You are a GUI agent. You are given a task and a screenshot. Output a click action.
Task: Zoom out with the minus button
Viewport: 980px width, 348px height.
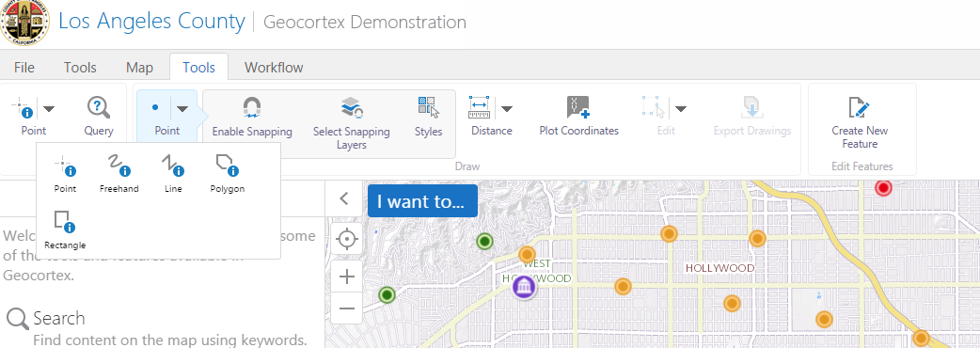pyautogui.click(x=347, y=308)
